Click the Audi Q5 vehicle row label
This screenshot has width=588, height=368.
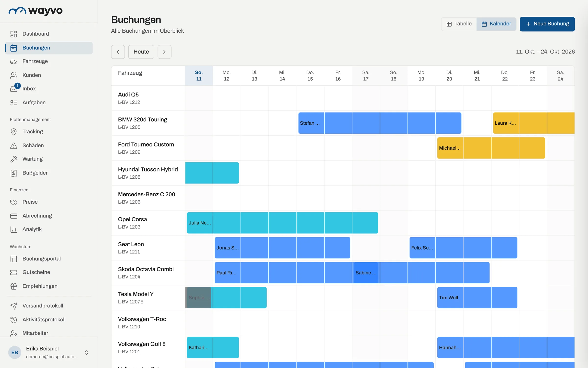148,98
